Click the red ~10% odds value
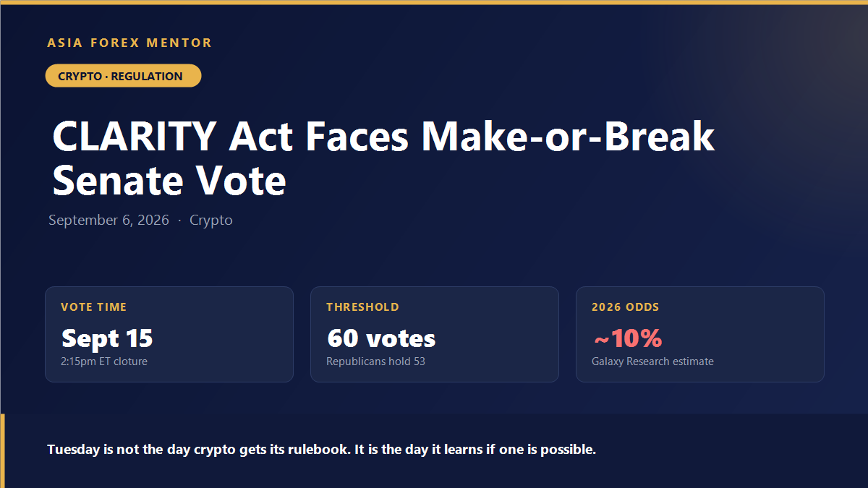 point(627,338)
